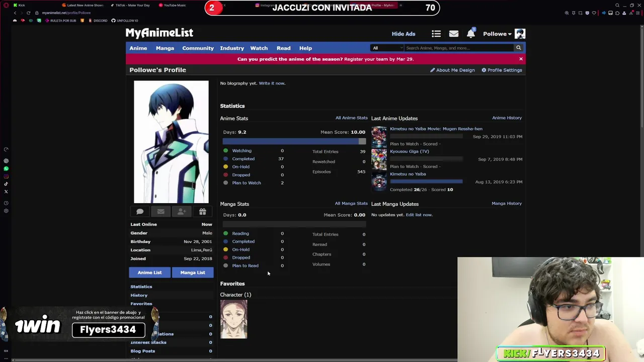This screenshot has width=644, height=362.
Task: Click the Anime List button
Action: point(149,273)
